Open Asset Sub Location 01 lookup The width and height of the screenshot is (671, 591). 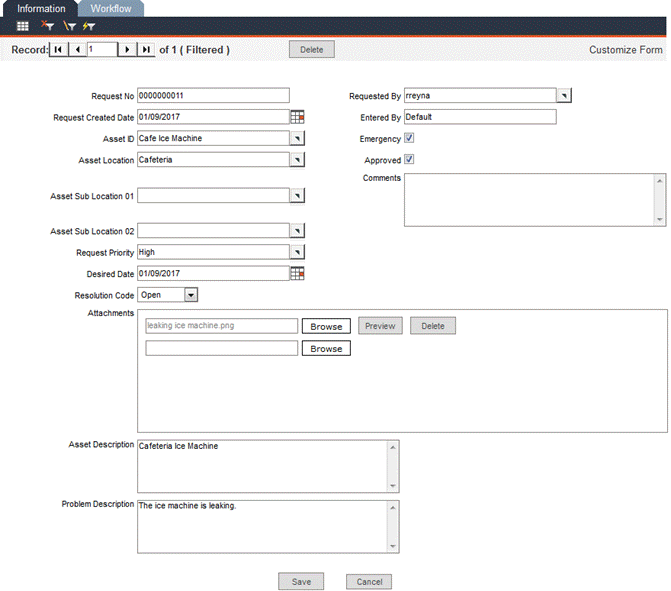pos(297,196)
